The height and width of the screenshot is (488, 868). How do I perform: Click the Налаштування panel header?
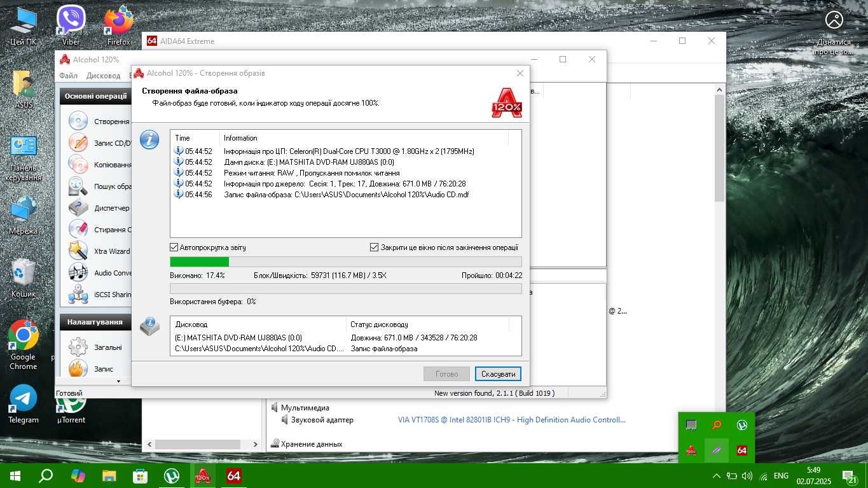[x=97, y=322]
